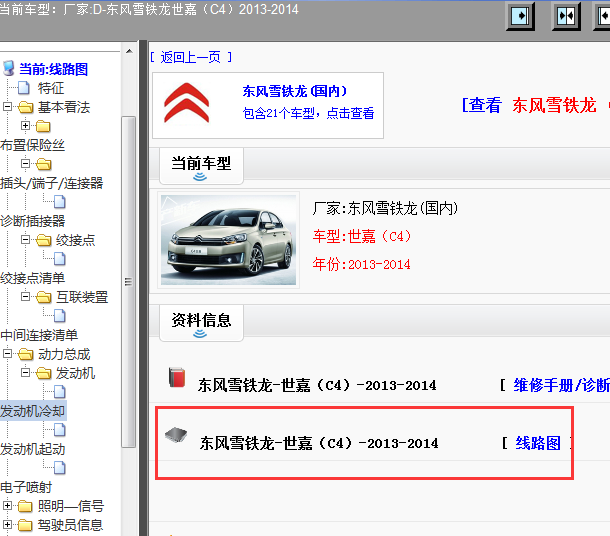Click the 动力总成 folder icon

26,354
